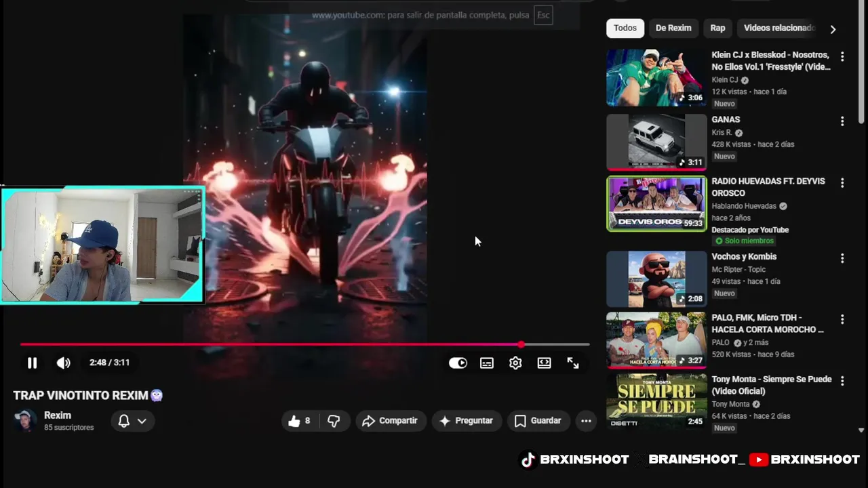
Task: Click Mc Ripter - Topic channel name
Action: tap(738, 270)
